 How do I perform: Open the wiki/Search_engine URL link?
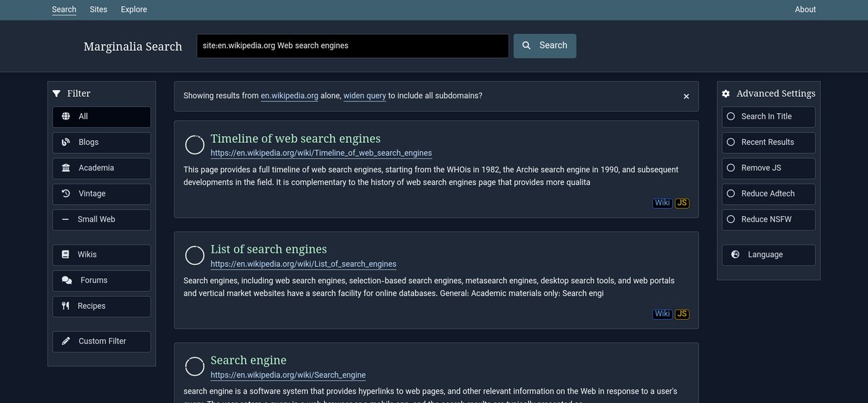(x=288, y=375)
